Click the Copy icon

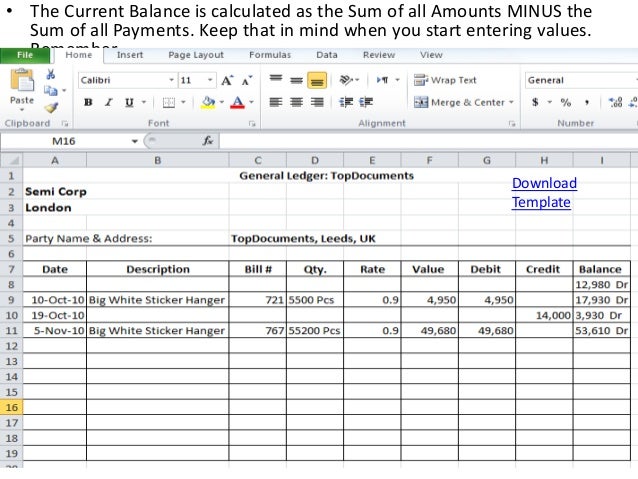click(51, 90)
